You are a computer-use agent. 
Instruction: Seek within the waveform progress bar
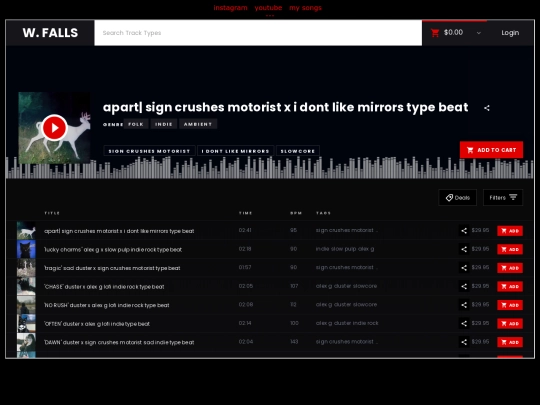pyautogui.click(x=270, y=168)
